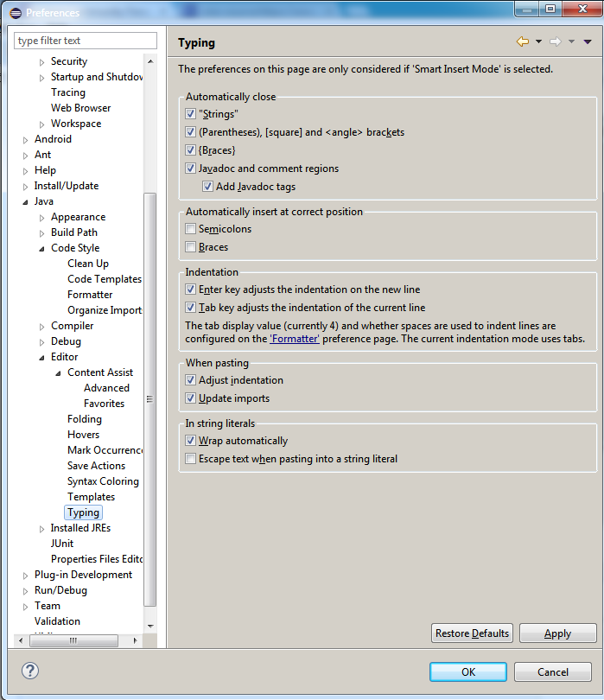Select Folding under Editor

click(85, 419)
